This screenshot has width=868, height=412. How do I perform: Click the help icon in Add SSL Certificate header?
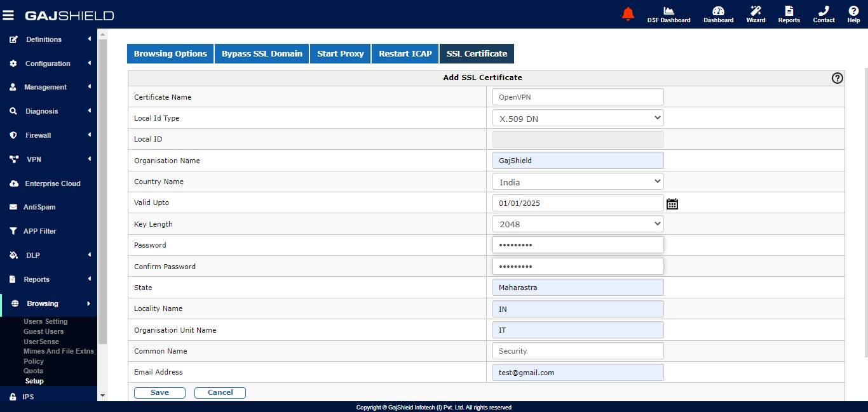837,78
